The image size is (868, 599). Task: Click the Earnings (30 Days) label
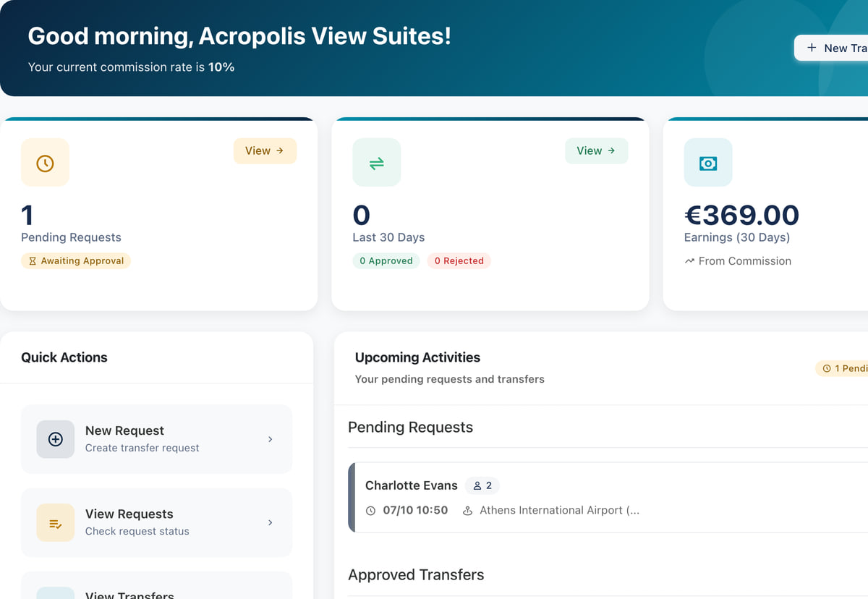(x=737, y=237)
